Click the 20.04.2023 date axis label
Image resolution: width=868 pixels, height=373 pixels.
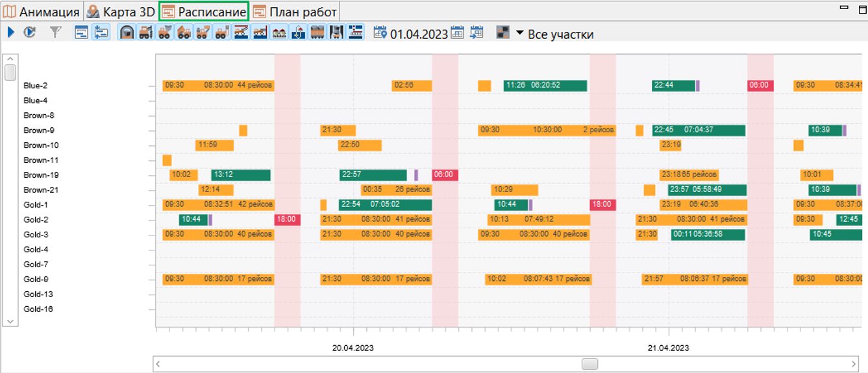click(353, 348)
